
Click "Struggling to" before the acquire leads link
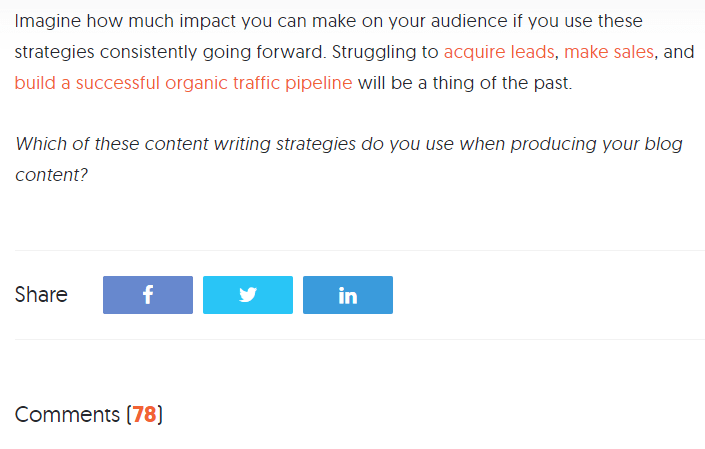pos(385,53)
